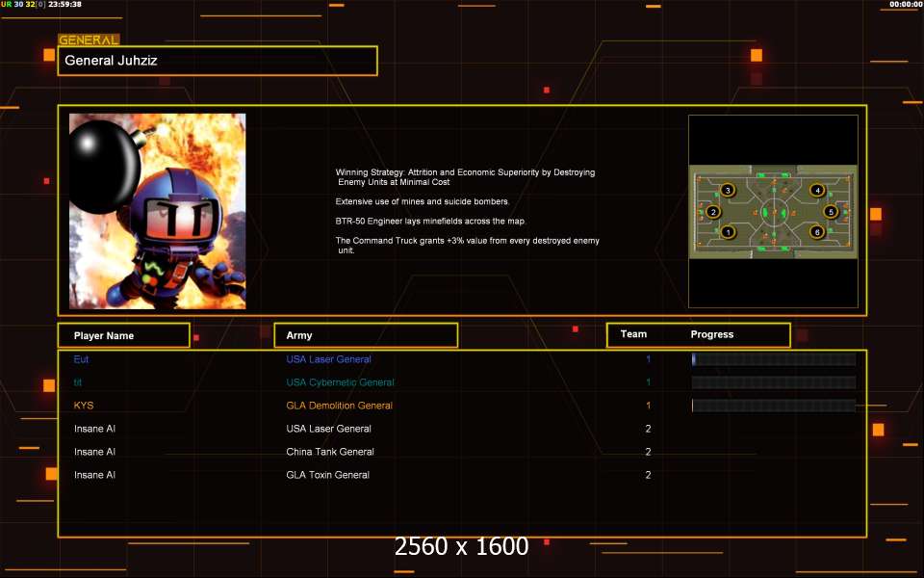The width and height of the screenshot is (924, 578).
Task: Click Insane AI's USA Laser General army
Action: pos(329,429)
